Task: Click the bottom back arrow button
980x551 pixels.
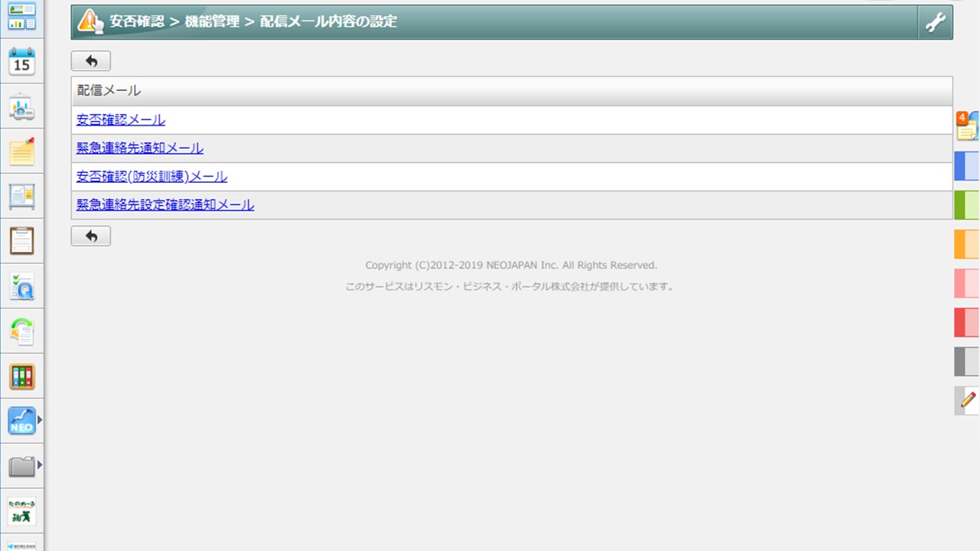Action: click(91, 236)
